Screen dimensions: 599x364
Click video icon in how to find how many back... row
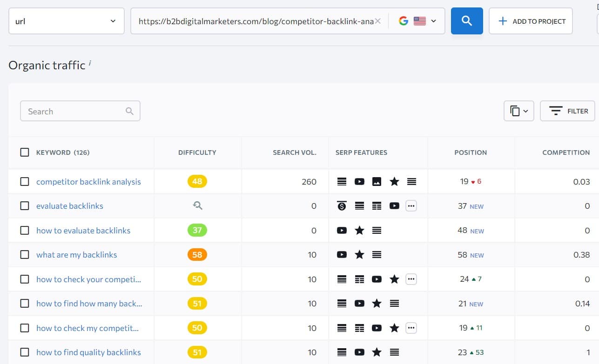click(x=359, y=304)
